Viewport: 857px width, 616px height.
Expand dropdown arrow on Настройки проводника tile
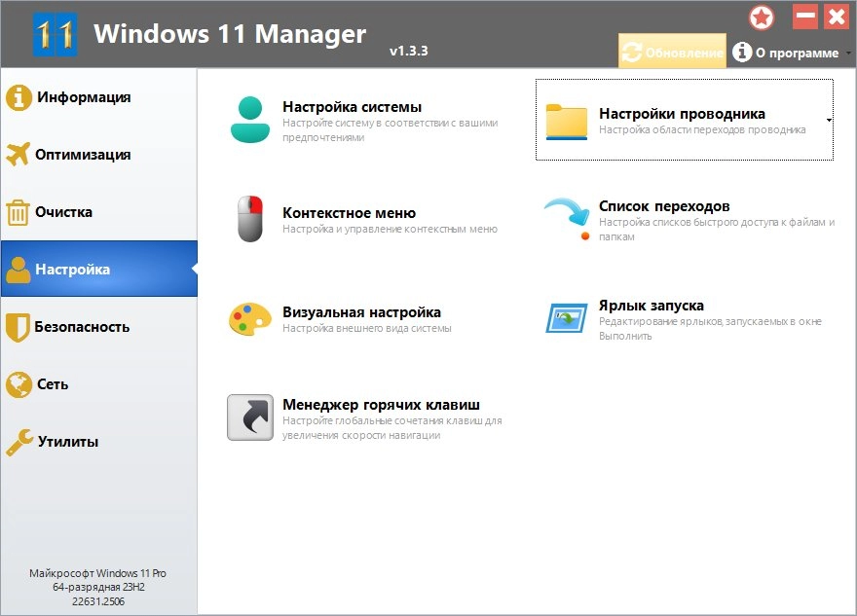(829, 120)
